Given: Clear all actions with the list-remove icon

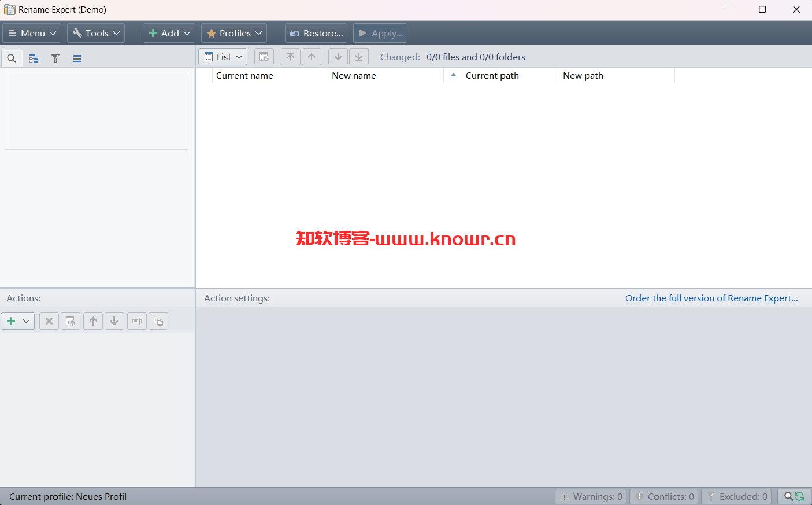Looking at the screenshot, I should (71, 321).
